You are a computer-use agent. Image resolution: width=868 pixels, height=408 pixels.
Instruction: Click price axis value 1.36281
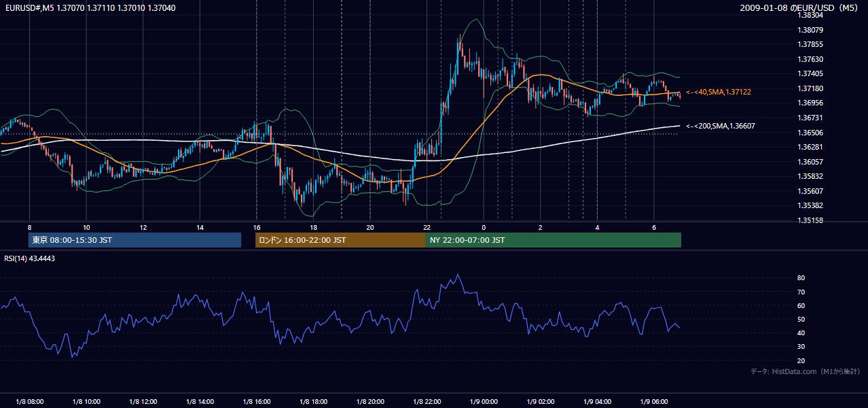(x=810, y=148)
